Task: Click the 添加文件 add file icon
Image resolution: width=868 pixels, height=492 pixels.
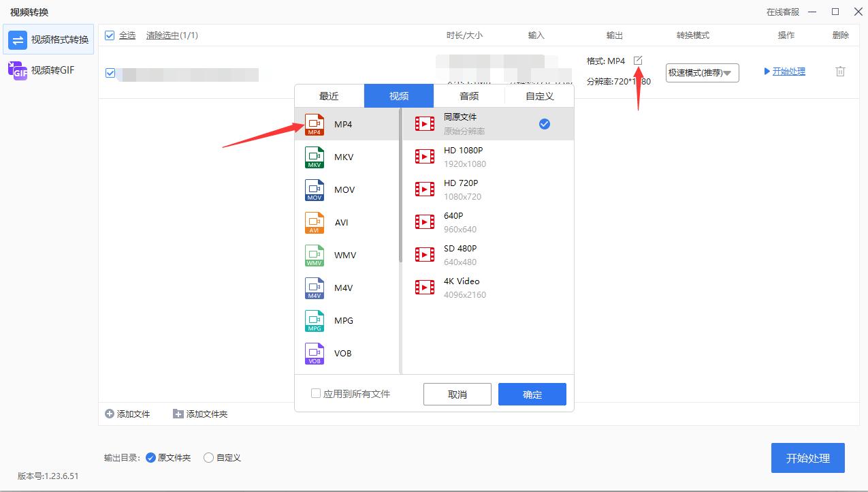Action: pos(109,414)
